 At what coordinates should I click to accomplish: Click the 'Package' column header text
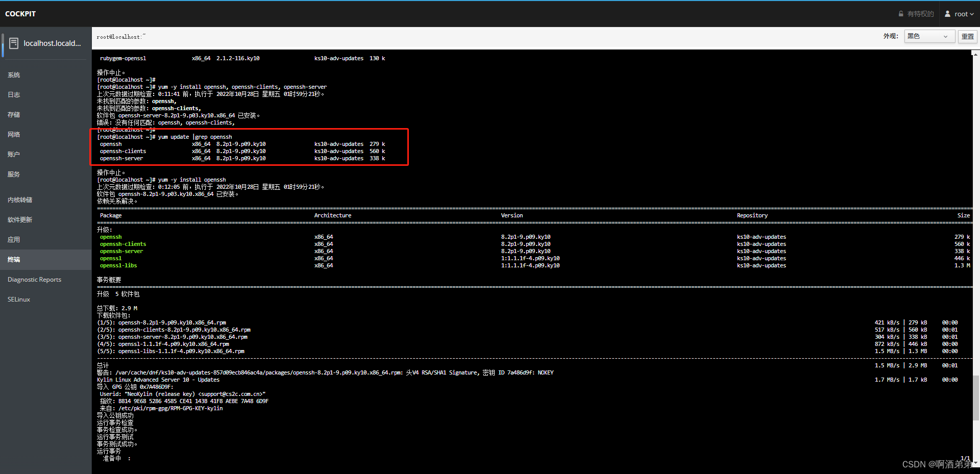pos(111,215)
